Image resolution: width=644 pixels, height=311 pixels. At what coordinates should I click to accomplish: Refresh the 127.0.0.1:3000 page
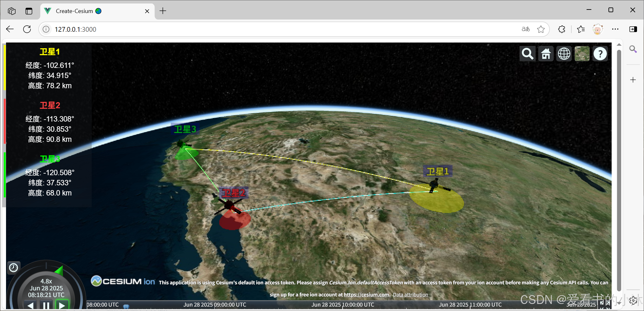pyautogui.click(x=27, y=29)
